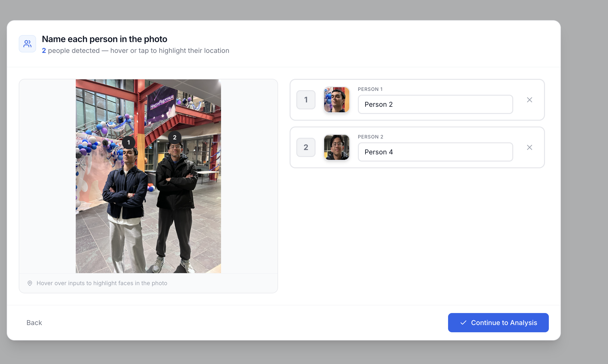This screenshot has height=364, width=608.
Task: Go Back to the previous step
Action: pyautogui.click(x=34, y=323)
